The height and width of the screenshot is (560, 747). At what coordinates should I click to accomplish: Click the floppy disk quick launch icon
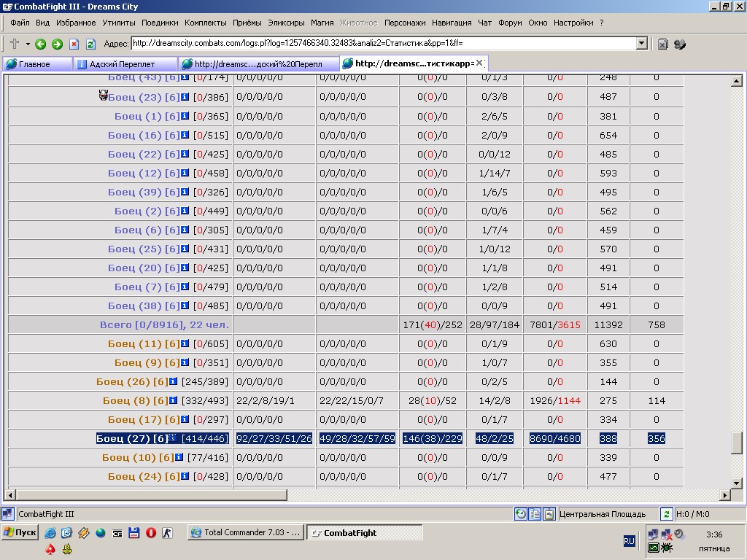(134, 533)
